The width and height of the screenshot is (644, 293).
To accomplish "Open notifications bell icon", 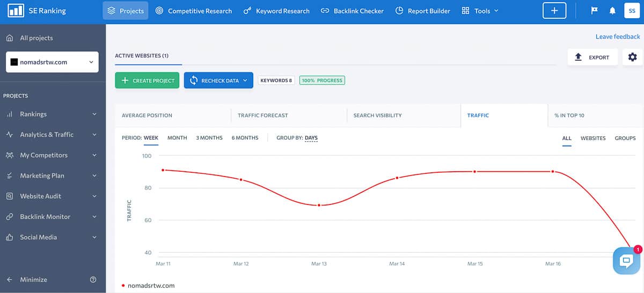I will [x=612, y=11].
